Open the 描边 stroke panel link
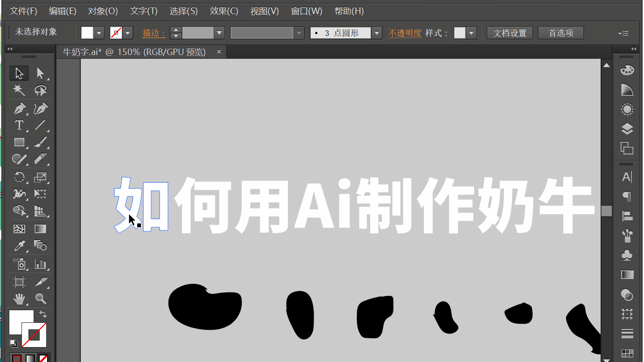The width and height of the screenshot is (644, 362). click(x=154, y=33)
